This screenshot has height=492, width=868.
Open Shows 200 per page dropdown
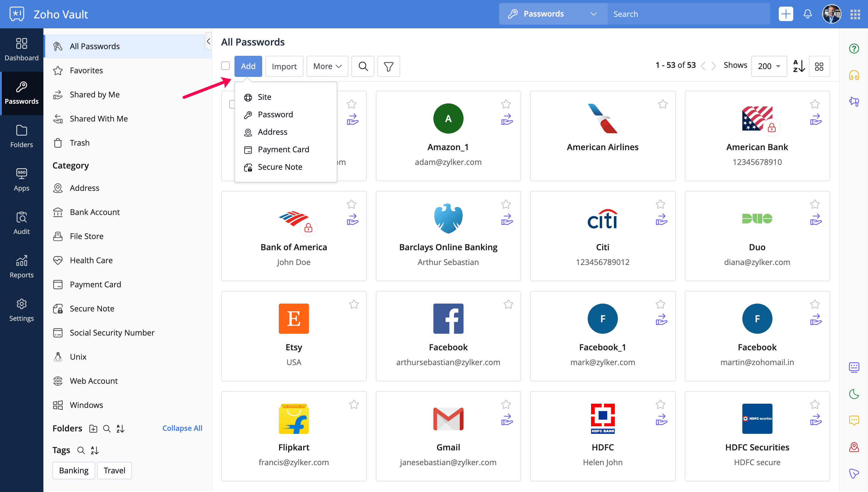(x=769, y=66)
